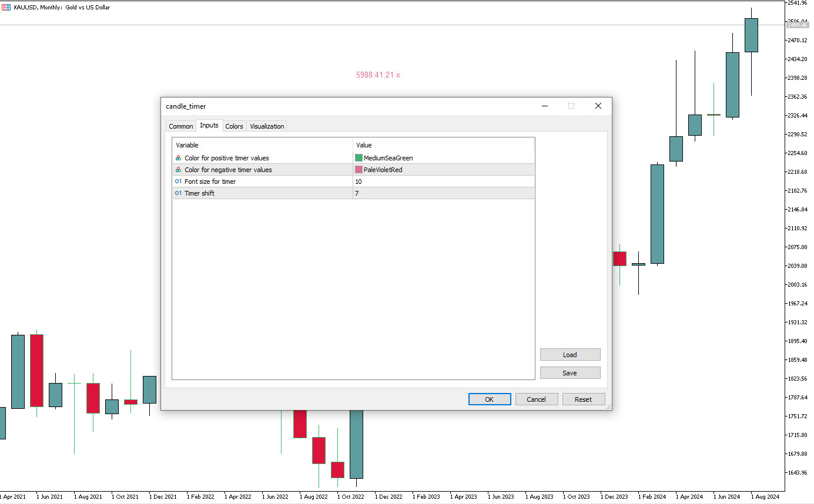Click the current price label on scale
814x504 pixels.
pyautogui.click(x=798, y=25)
